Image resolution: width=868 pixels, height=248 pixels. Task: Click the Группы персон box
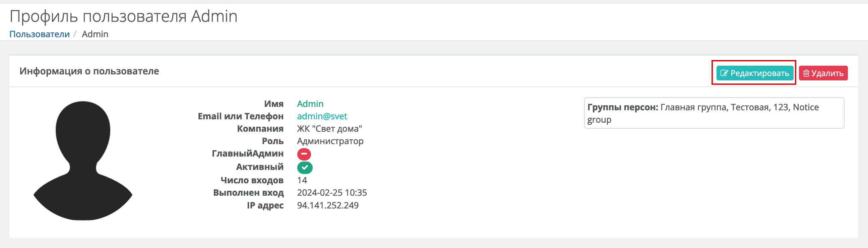coord(714,113)
